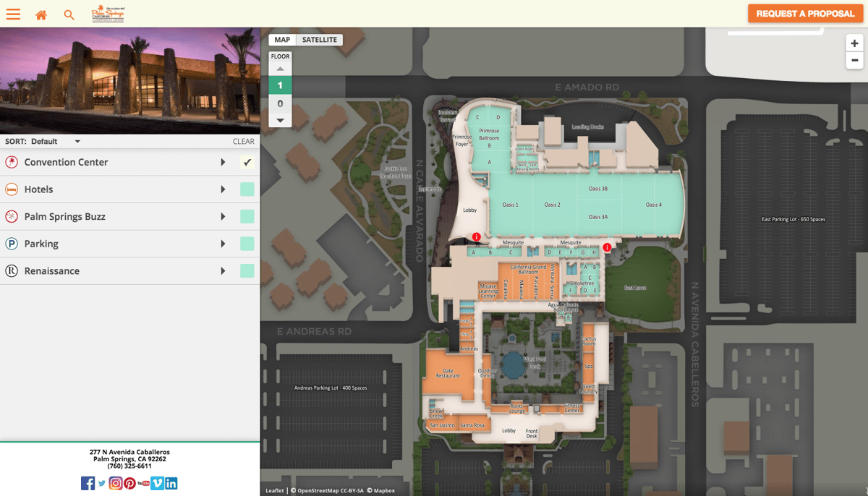The image size is (868, 496).
Task: Switch to the Satellite view tab
Action: click(x=318, y=40)
